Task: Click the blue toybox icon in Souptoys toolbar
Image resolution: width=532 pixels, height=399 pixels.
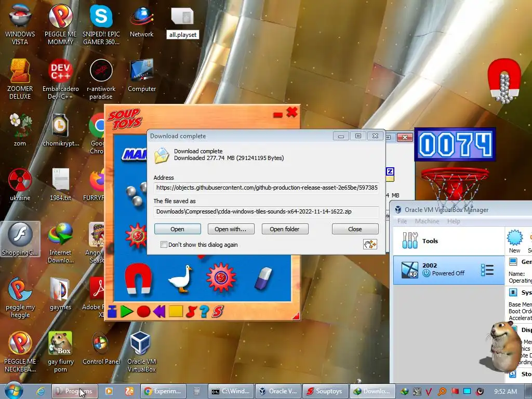Action: 112,312
